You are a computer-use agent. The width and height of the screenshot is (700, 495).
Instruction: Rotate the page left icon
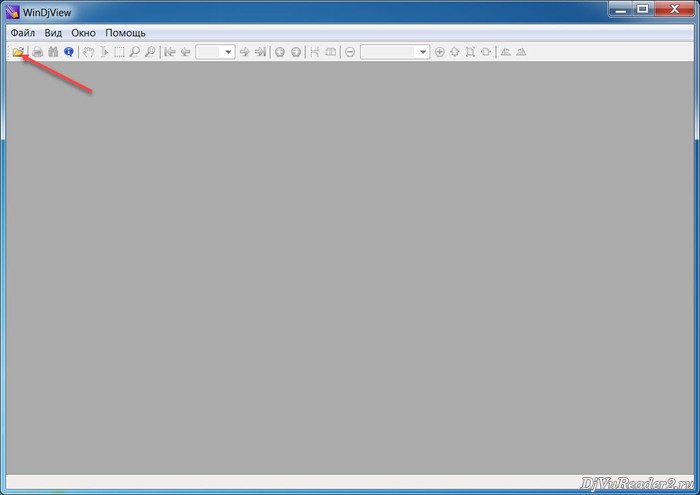click(505, 52)
